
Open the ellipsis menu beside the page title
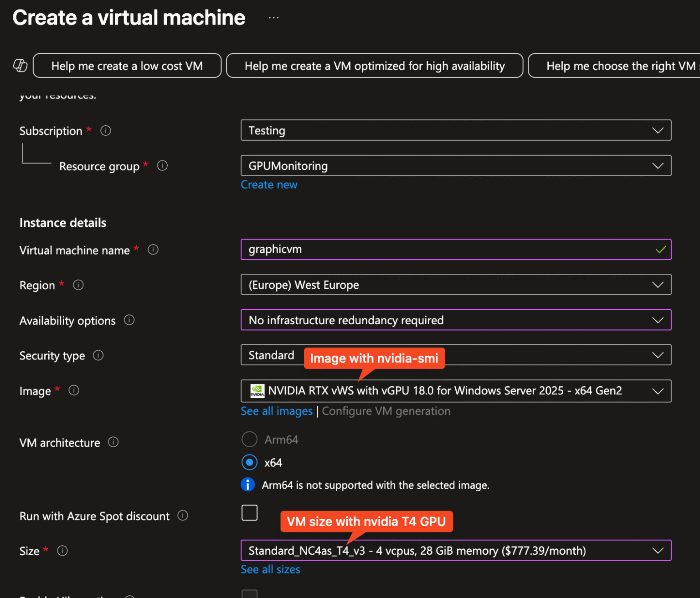tap(274, 16)
